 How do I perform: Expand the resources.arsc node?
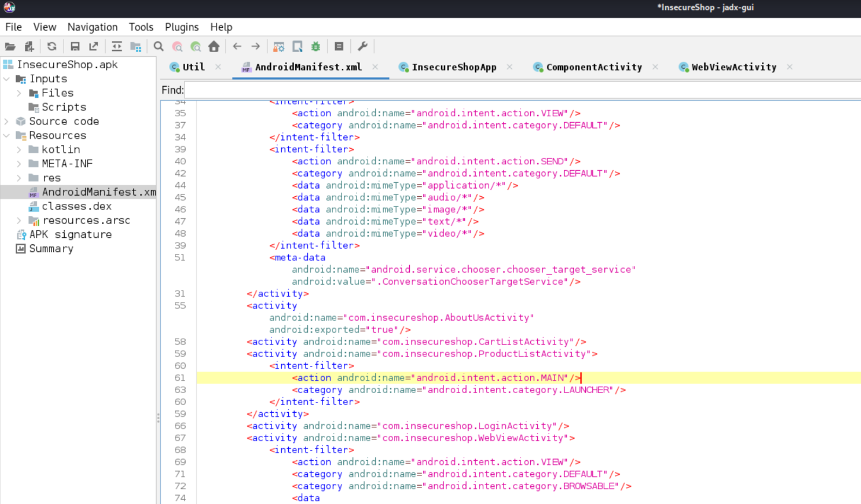[x=19, y=221]
